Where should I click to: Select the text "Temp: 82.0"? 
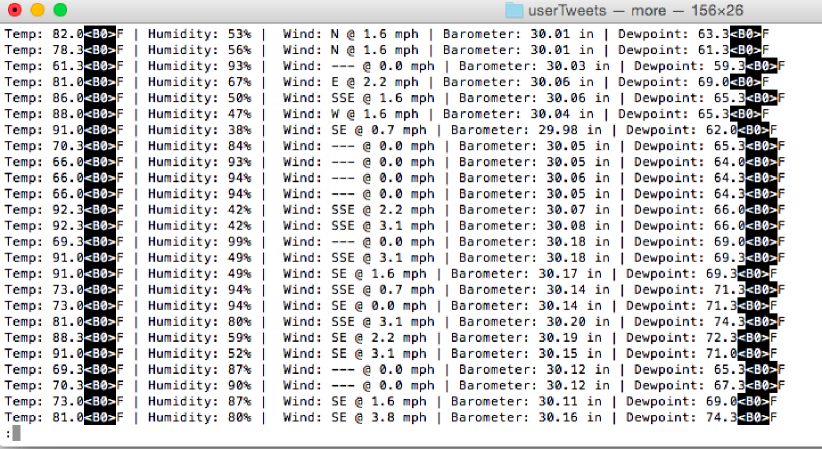click(44, 34)
